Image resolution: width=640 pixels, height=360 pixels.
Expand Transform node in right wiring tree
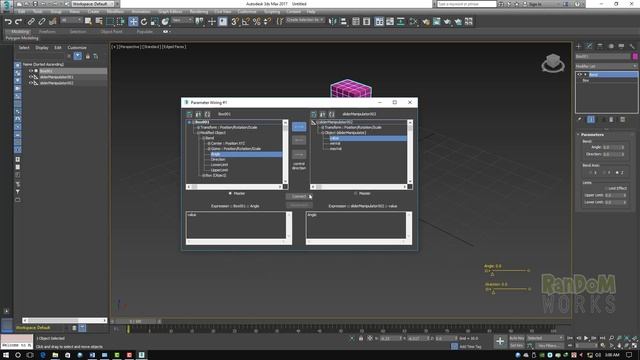click(x=322, y=127)
